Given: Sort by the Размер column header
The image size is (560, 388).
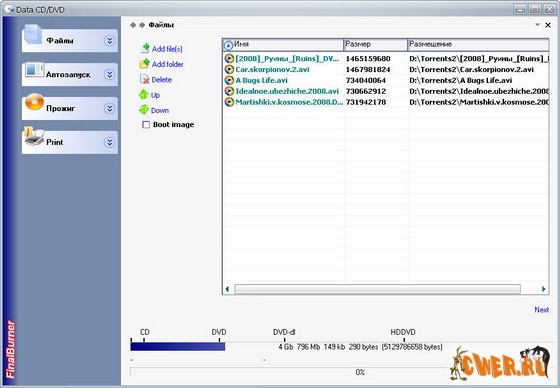Looking at the screenshot, I should coord(375,45).
